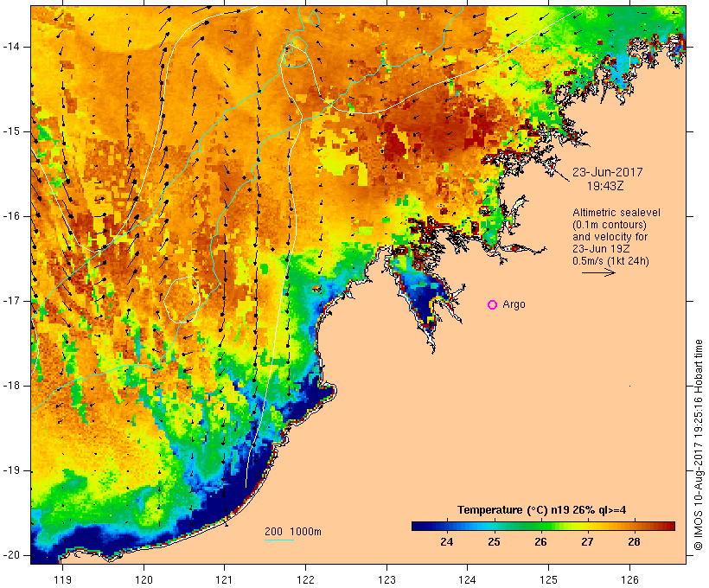Image resolution: width=709 pixels, height=588 pixels.
Task: Click the 119 longitude axis label
Action: tap(62, 579)
